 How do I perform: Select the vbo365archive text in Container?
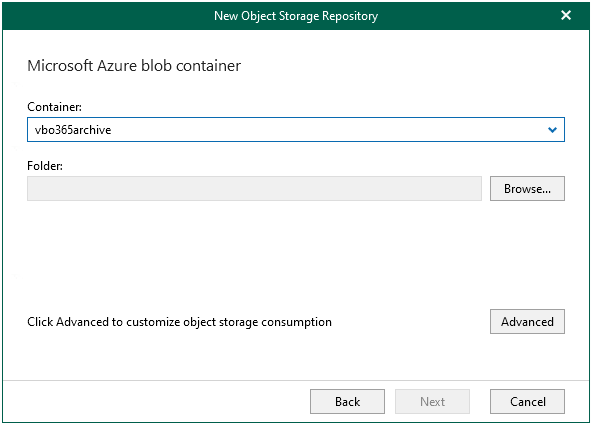(x=73, y=130)
